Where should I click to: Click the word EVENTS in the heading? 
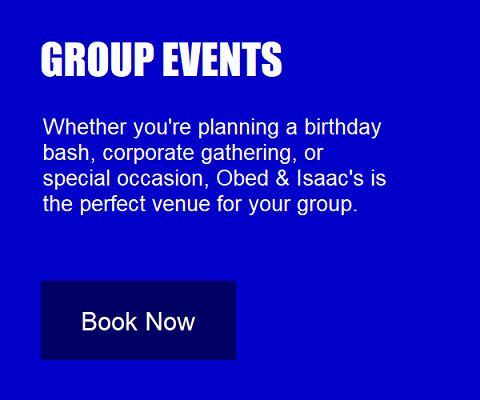tap(222, 60)
